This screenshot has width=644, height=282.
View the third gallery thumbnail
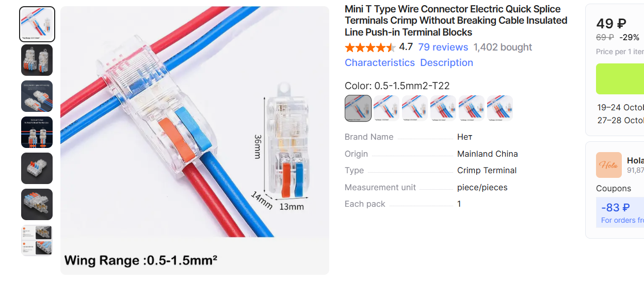coord(37,96)
